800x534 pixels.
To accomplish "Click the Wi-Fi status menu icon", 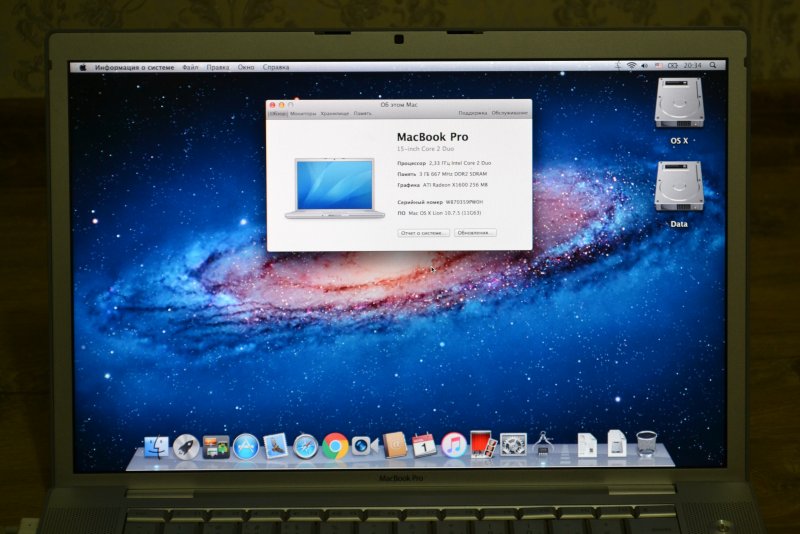I will (631, 66).
